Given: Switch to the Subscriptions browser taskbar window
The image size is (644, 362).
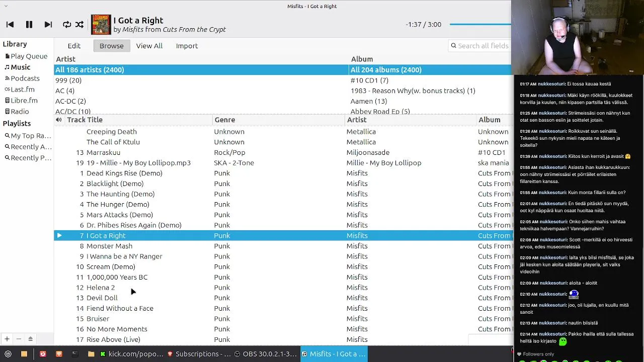Looking at the screenshot, I should (x=199, y=354).
